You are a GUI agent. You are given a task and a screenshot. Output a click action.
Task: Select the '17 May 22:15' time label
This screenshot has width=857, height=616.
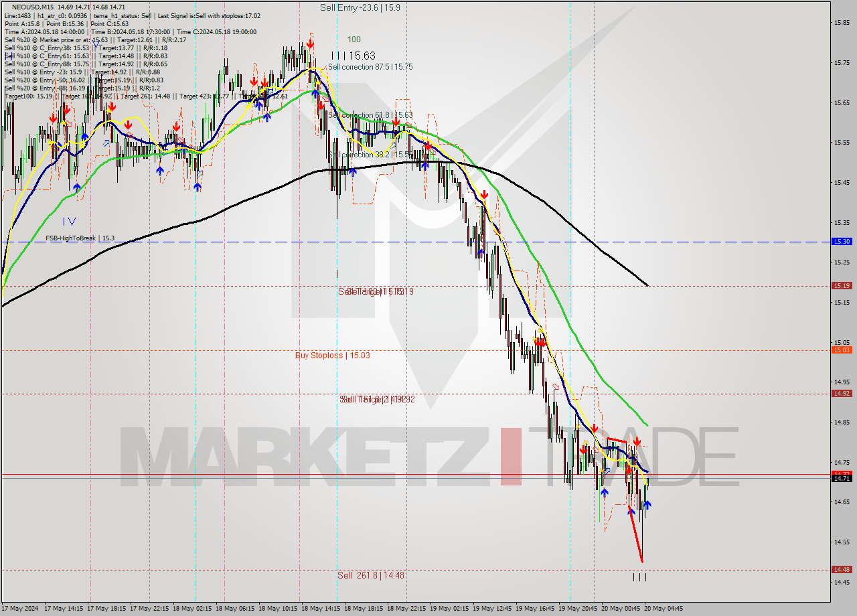(149, 609)
